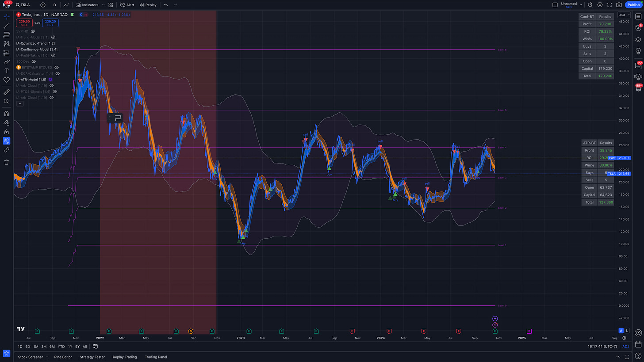Screen dimensions: 644x362
Task: Open the Strategy Tester tab
Action: [92, 357]
